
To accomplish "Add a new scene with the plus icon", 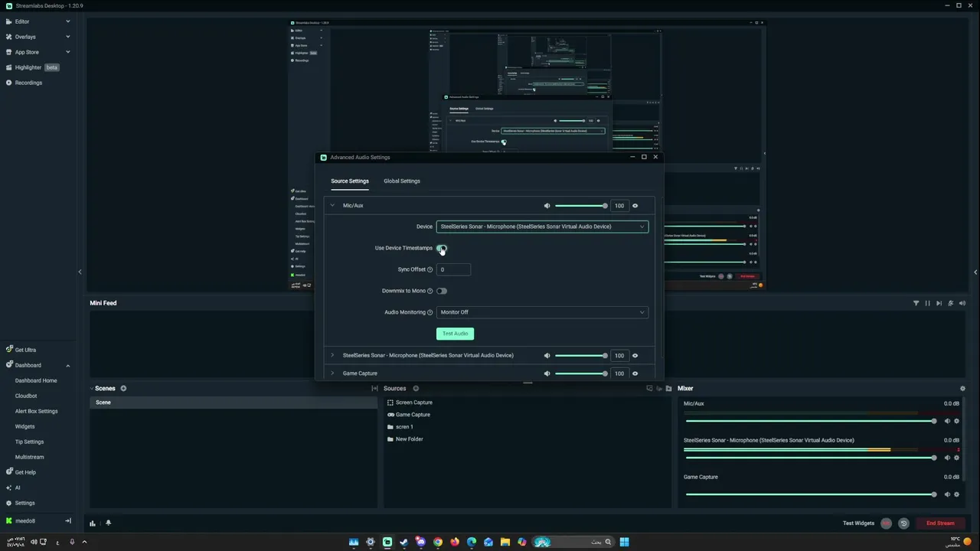I will (x=123, y=388).
